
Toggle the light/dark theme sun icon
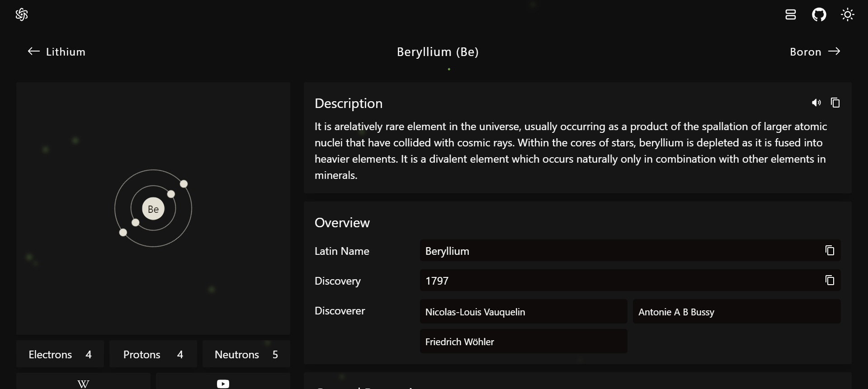coord(847,15)
